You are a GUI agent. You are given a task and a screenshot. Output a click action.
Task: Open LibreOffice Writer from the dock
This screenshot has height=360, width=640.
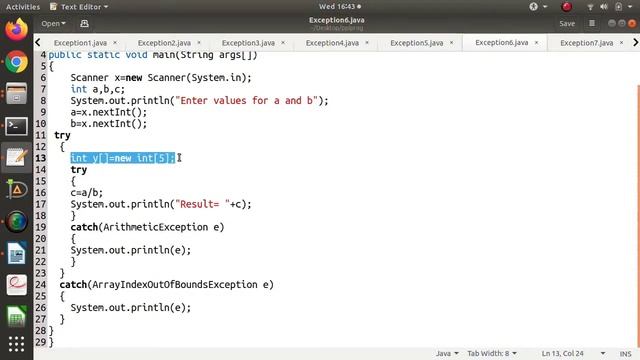tap(16, 253)
